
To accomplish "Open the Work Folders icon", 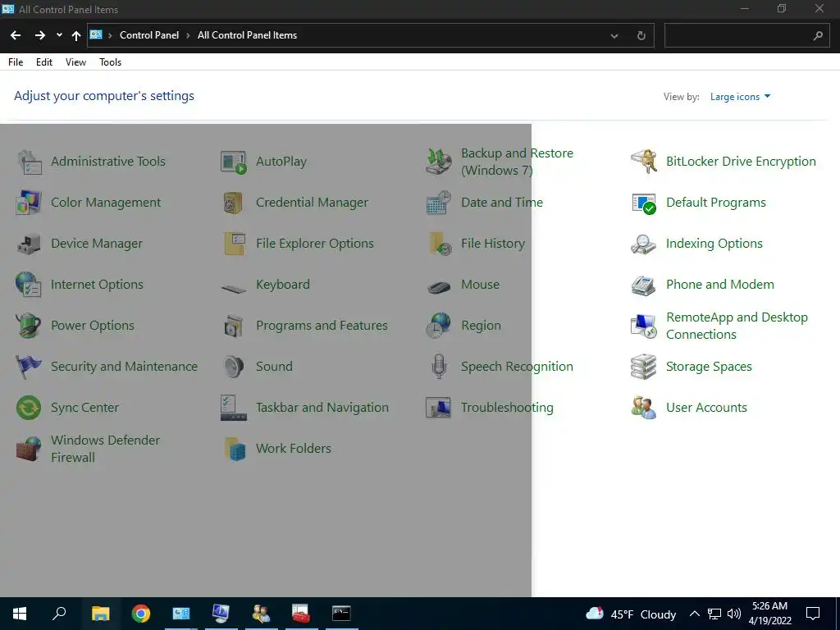I will [234, 449].
